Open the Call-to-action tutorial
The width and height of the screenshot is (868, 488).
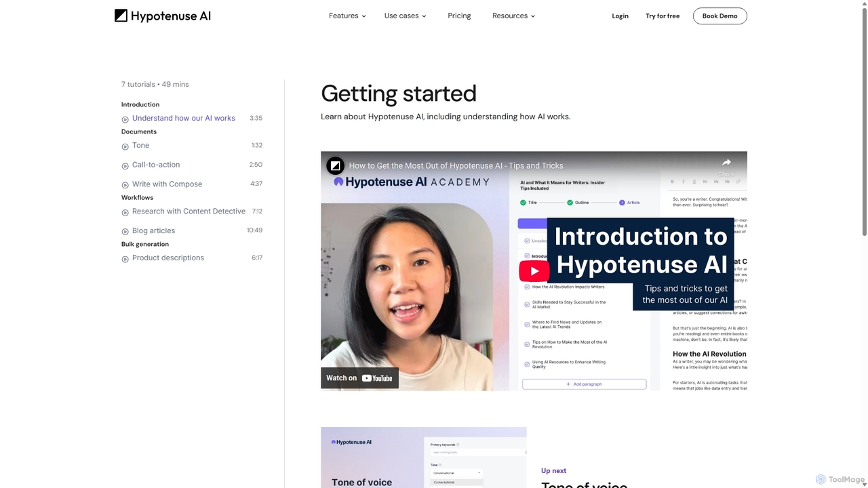tap(156, 165)
